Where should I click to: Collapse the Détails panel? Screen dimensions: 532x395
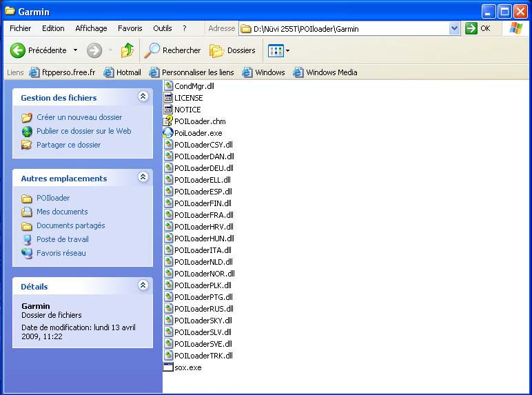pyautogui.click(x=143, y=285)
